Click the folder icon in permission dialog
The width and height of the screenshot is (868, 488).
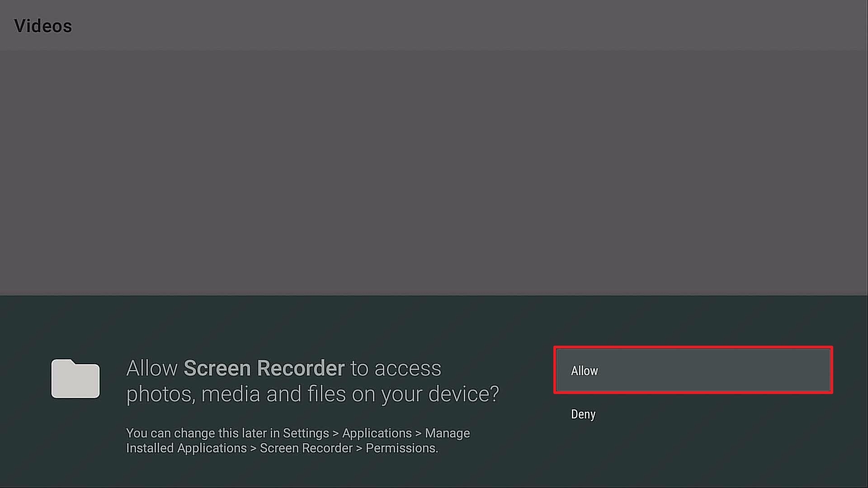click(75, 379)
